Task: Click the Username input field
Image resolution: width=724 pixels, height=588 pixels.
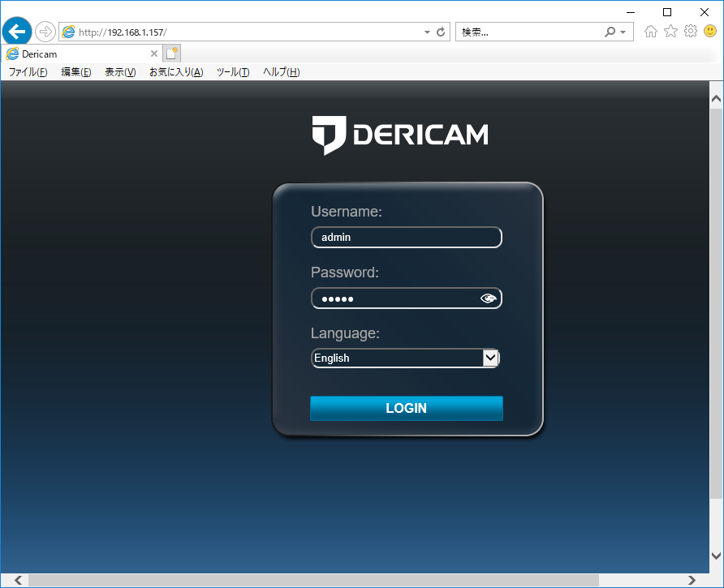Action: pyautogui.click(x=407, y=238)
